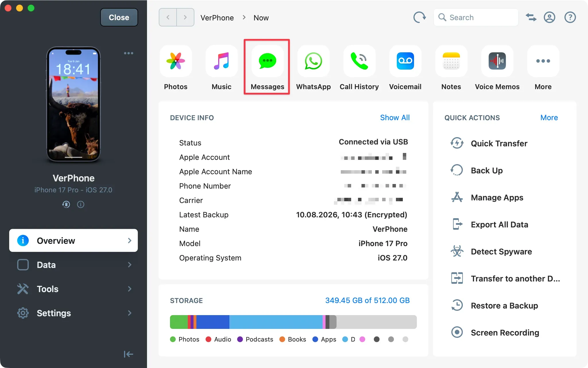Click Show All in Device Info
This screenshot has width=588, height=368.
[395, 117]
